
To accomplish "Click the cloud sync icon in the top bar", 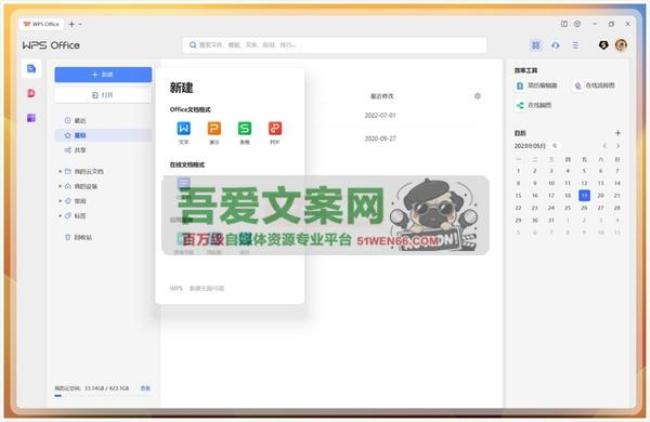I will coord(555,45).
